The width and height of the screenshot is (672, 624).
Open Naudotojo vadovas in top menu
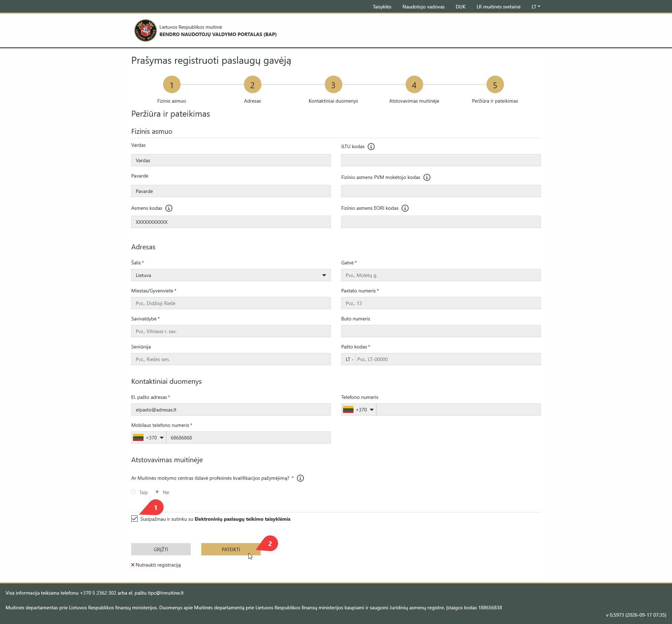point(423,7)
